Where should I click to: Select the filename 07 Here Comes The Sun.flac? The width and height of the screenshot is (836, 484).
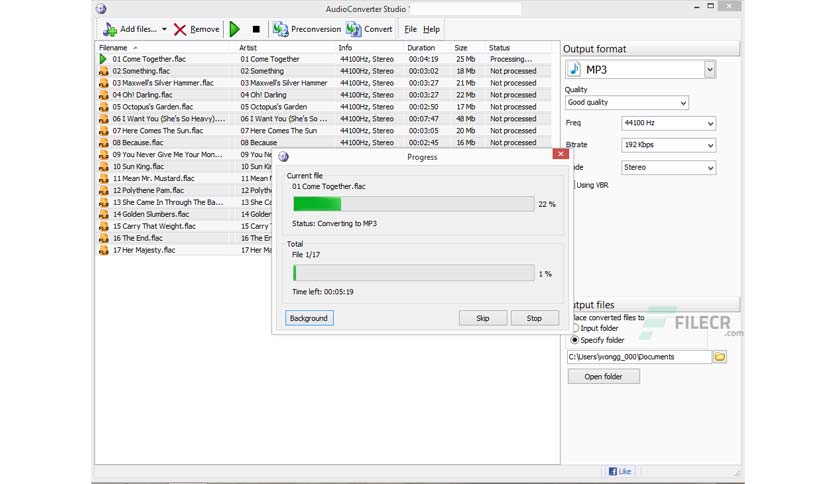click(158, 131)
